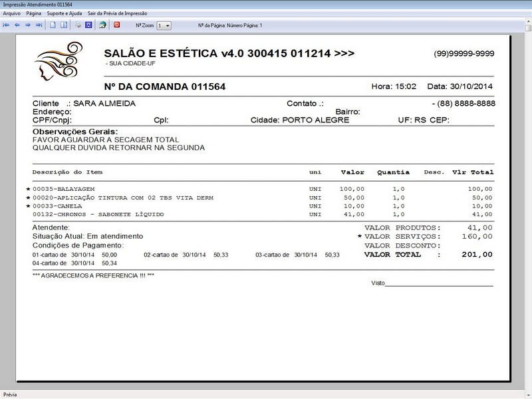This screenshot has height=399, width=532.
Task: Open the Página menu
Action: tap(34, 13)
